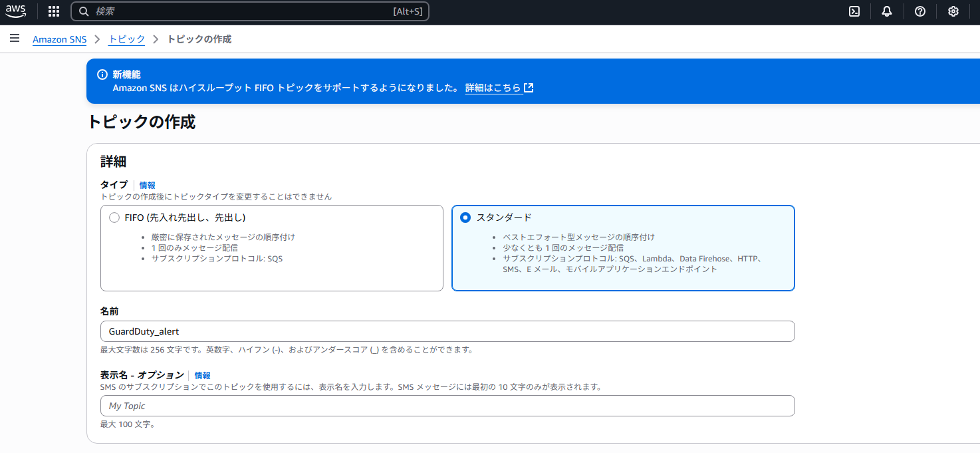Focus the top 検索 search field

250,11
